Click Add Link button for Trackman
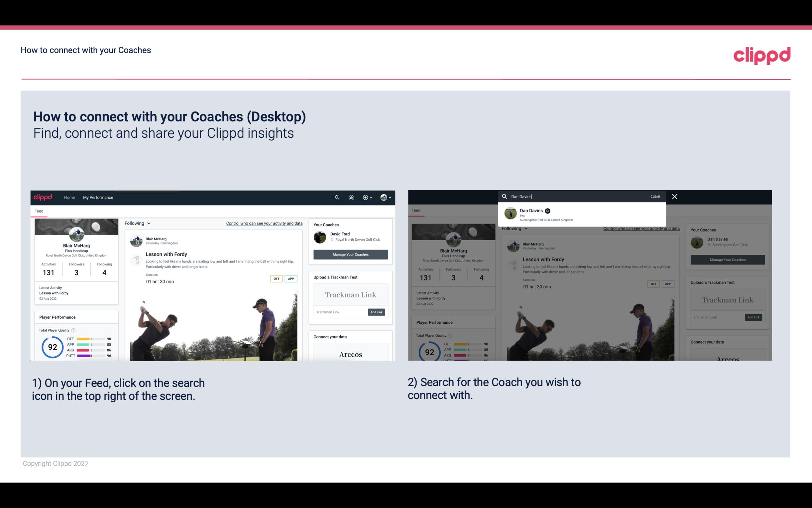Viewport: 812px width, 508px height. click(377, 312)
